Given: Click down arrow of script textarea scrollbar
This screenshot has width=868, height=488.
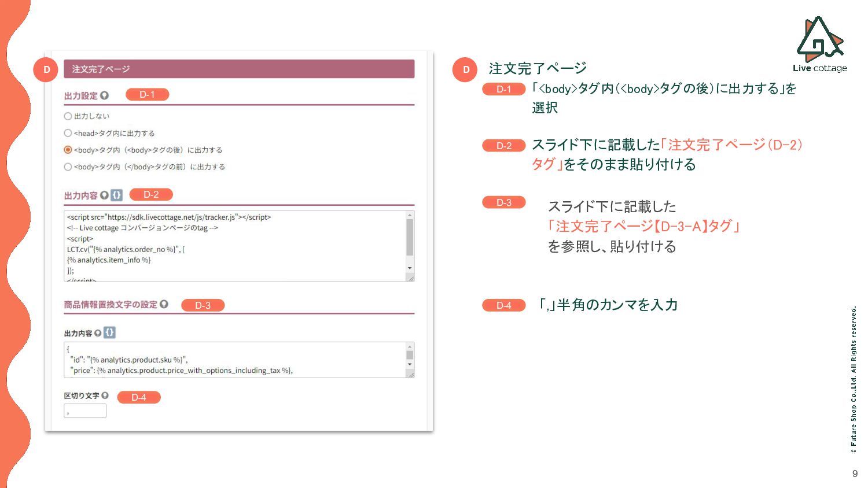Looking at the screenshot, I should (410, 268).
